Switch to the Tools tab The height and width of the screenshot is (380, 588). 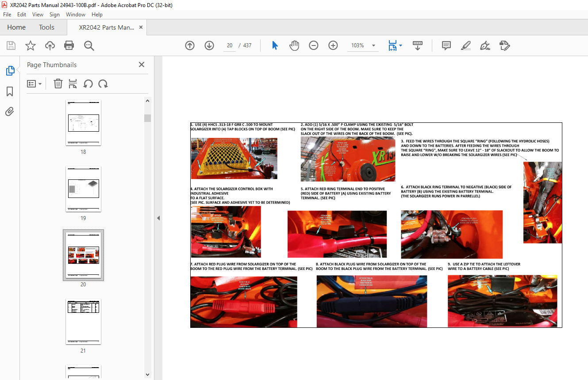(x=46, y=27)
